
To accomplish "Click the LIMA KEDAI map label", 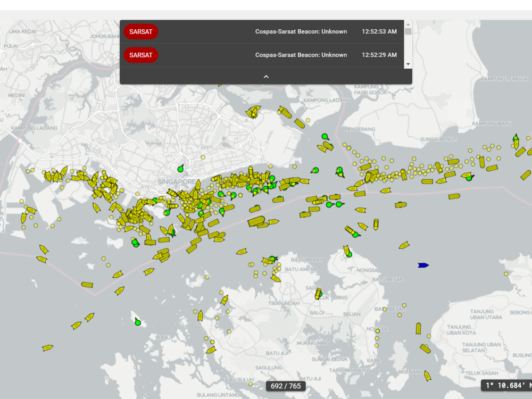I will point(22,31).
